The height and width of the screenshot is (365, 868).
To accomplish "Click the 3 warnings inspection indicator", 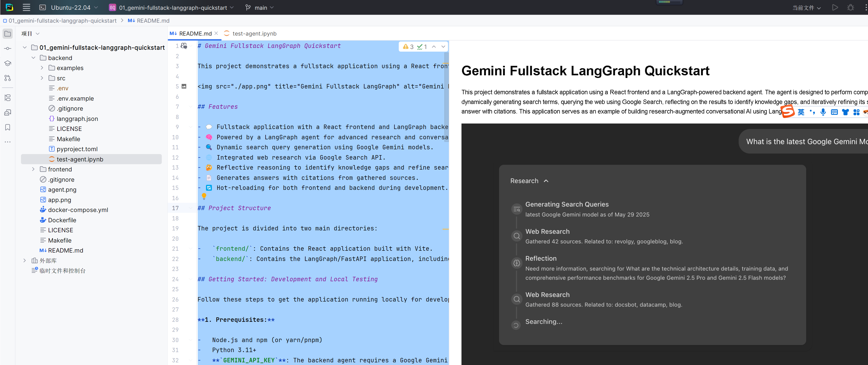I will click(x=408, y=47).
